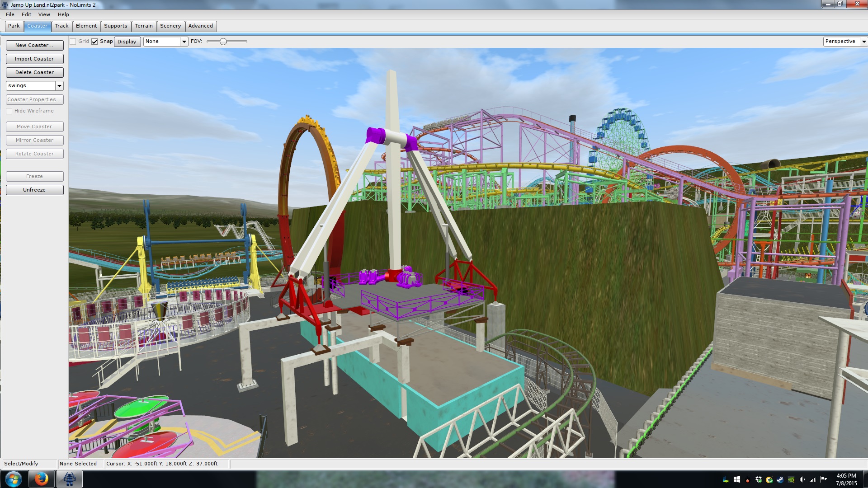Screen dimensions: 868x488
Task: Enable the Grid checkbox
Action: 73,42
